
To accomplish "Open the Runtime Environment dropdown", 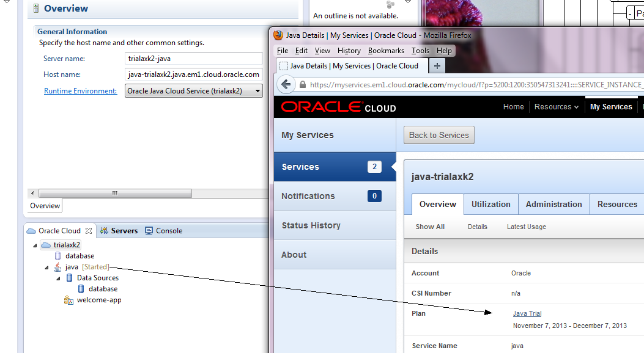I will click(257, 91).
